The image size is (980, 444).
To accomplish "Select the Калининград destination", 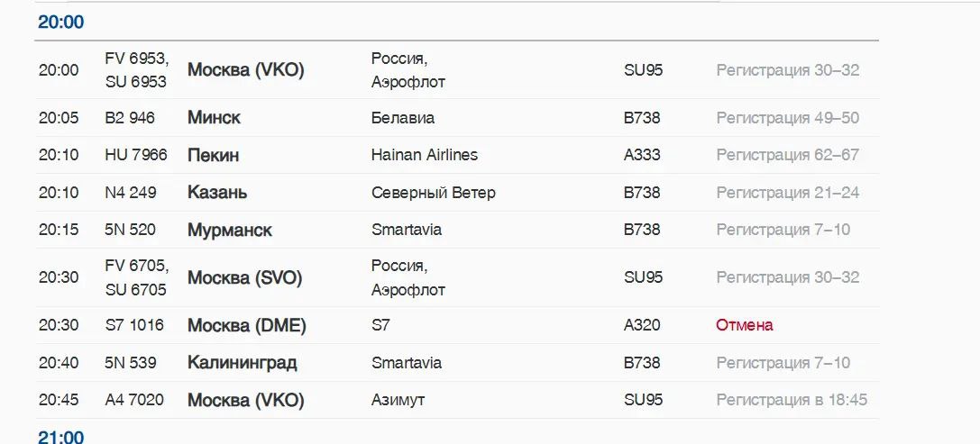I will click(x=242, y=363).
